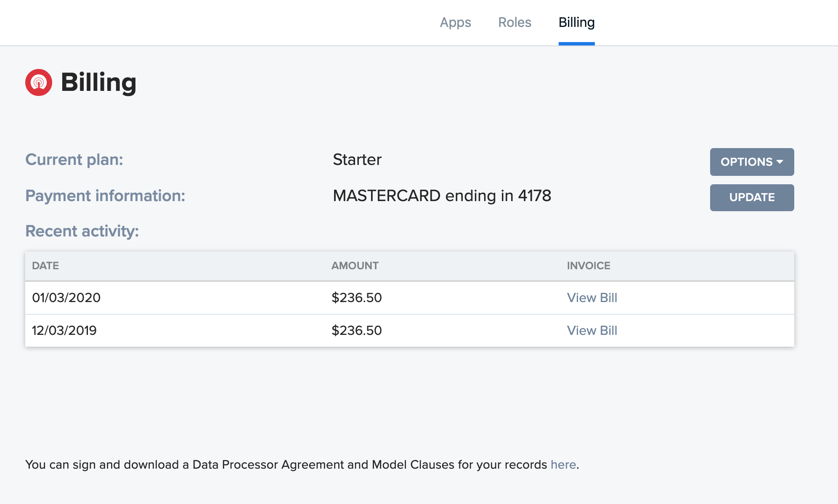Click MASTERCARD ending in 4178 text
The height and width of the screenshot is (504, 838).
click(x=442, y=196)
